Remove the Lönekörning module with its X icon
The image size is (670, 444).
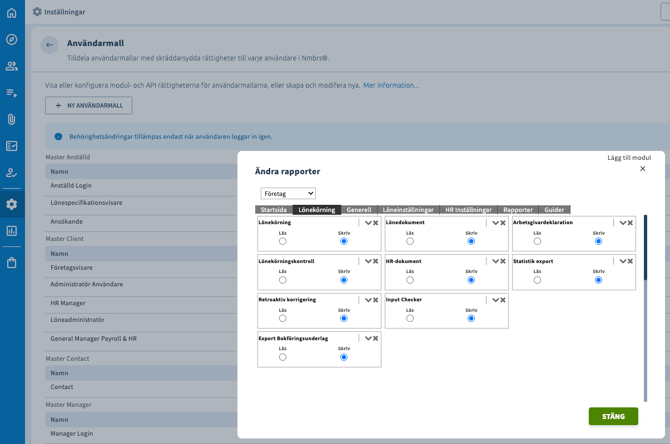376,223
